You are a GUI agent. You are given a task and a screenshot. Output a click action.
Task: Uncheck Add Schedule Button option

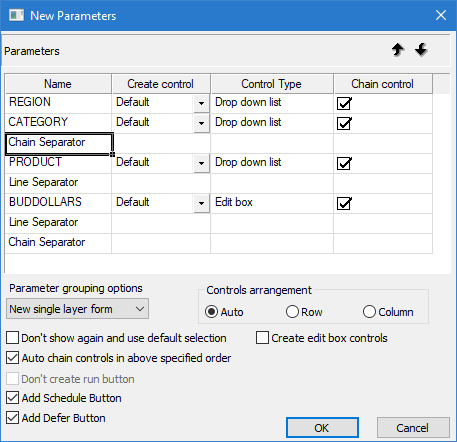click(13, 398)
